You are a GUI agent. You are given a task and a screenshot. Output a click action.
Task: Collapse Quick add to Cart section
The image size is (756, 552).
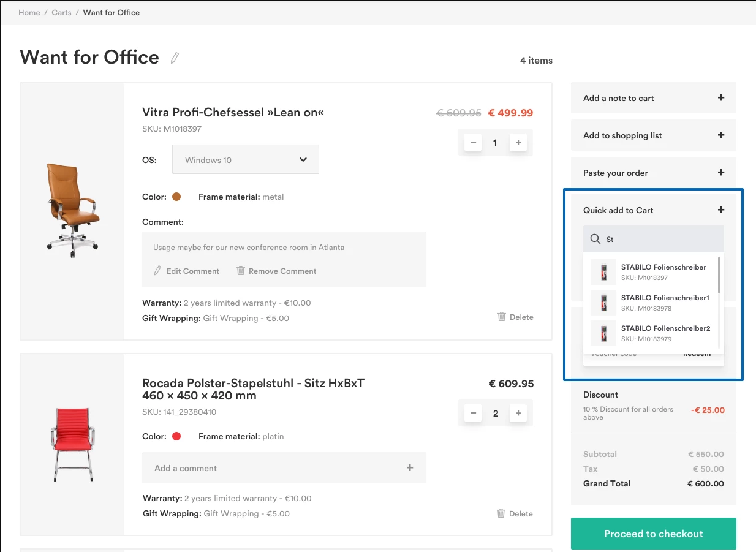coord(721,210)
